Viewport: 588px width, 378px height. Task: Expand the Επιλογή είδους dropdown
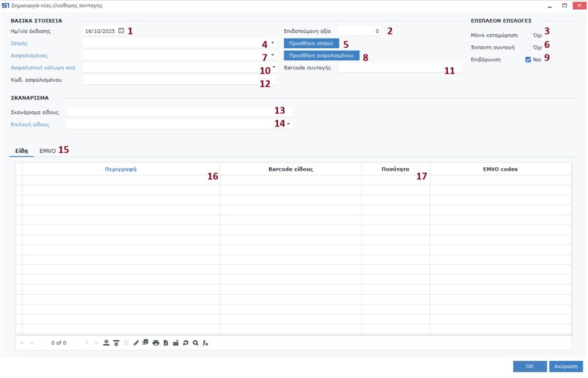coord(288,124)
